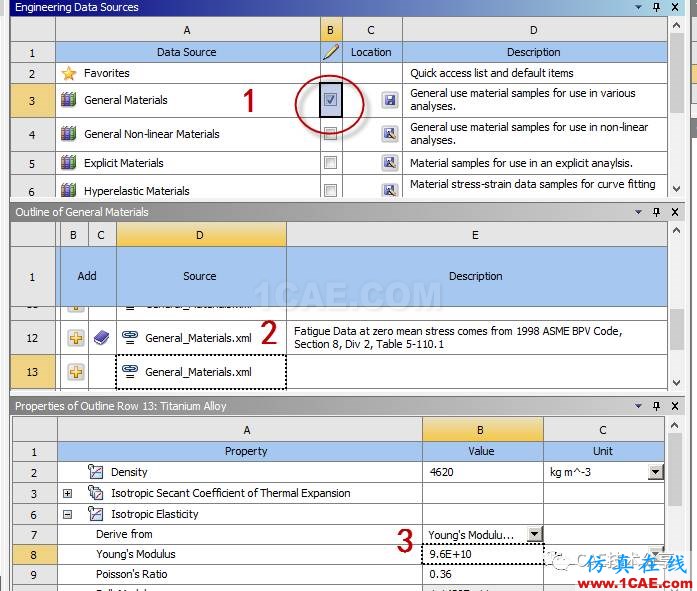Viewport: 697px width, 591px height.
Task: Click the browse location icon for General Non-linear Materials
Action: 389,133
